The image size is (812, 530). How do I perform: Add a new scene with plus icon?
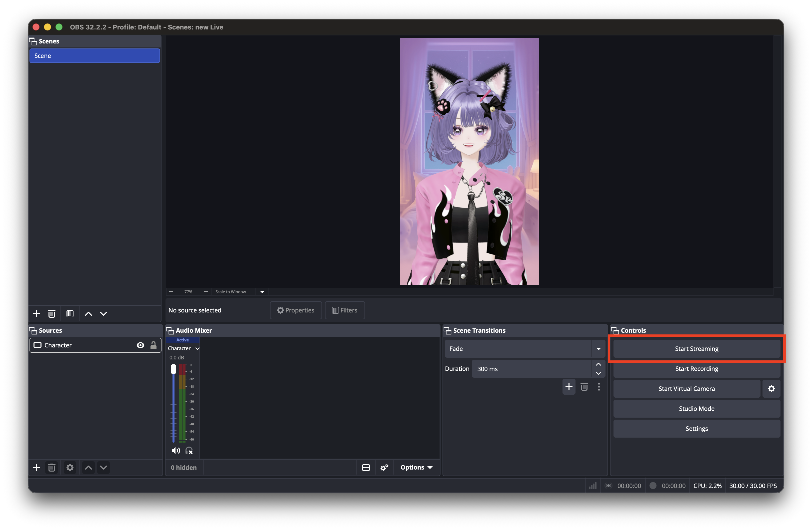pyautogui.click(x=36, y=313)
